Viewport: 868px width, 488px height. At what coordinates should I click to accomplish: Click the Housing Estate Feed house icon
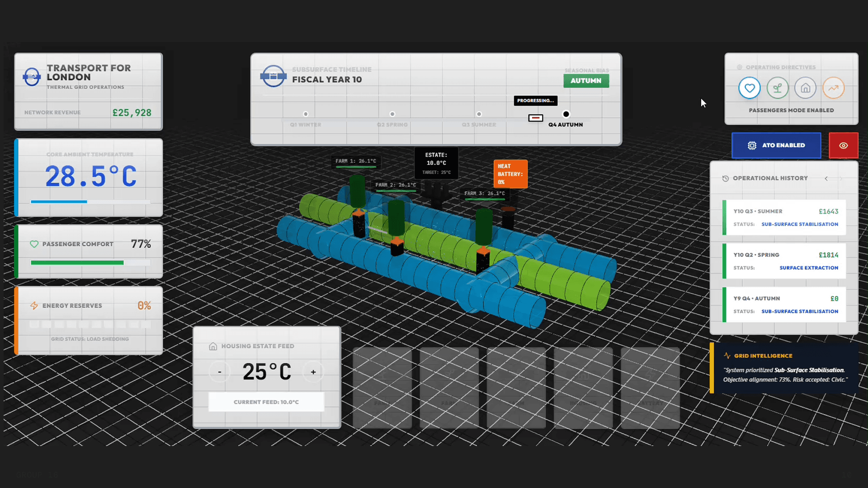click(213, 346)
